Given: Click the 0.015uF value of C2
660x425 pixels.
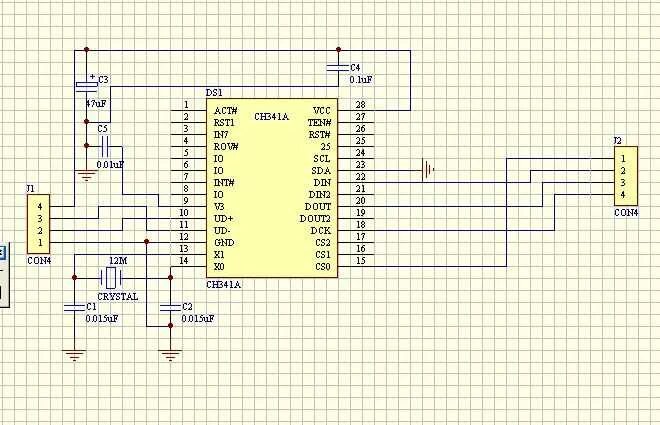Looking at the screenshot, I should pyautogui.click(x=198, y=319).
